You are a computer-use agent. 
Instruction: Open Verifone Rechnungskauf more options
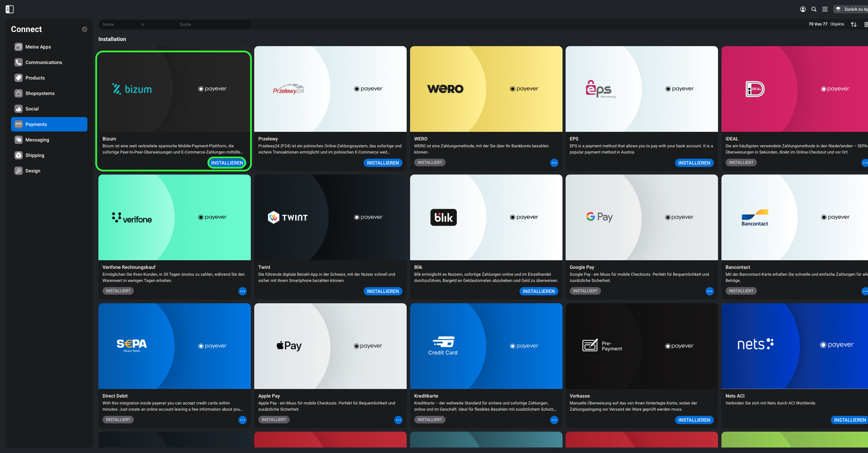(243, 291)
